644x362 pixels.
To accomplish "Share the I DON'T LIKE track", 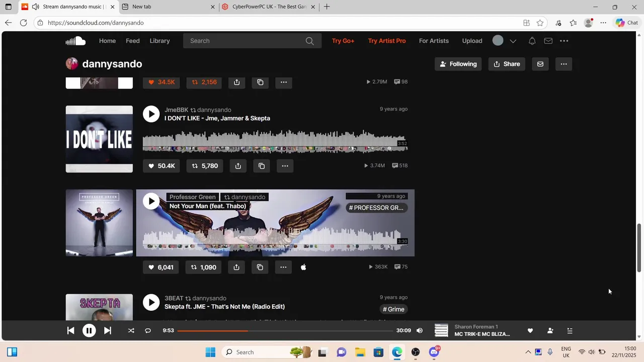I will click(238, 166).
